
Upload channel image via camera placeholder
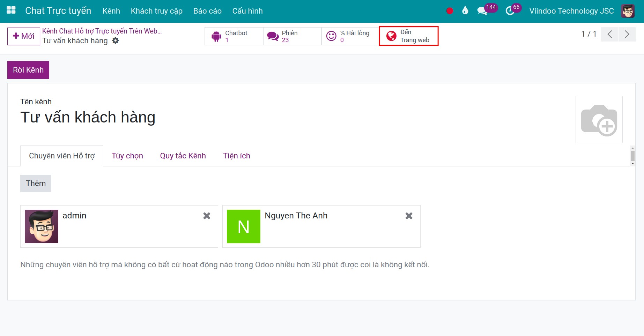tap(599, 120)
